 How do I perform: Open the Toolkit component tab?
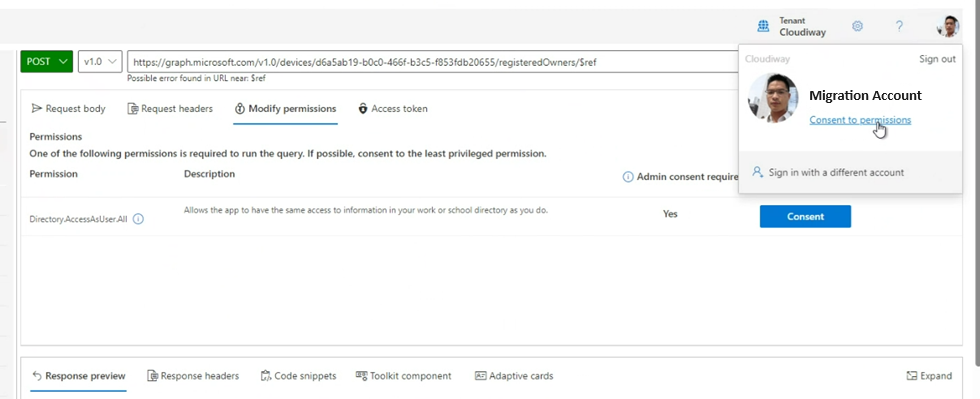click(x=404, y=376)
